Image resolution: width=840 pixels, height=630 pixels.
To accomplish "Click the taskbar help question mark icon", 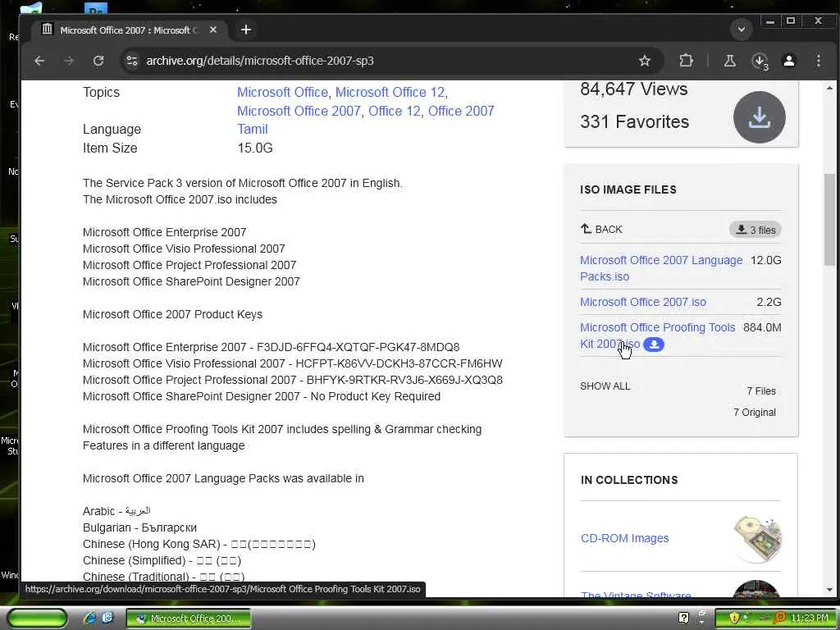I will point(683,618).
